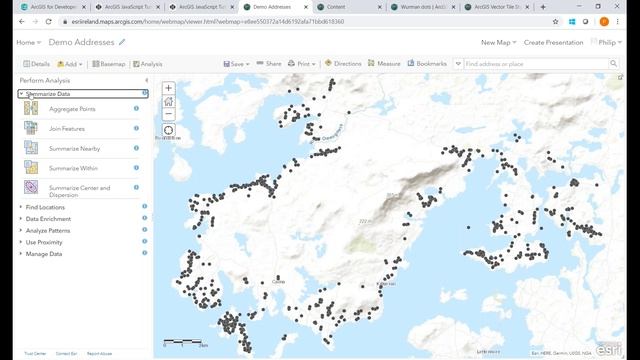The image size is (640, 360).
Task: Expand the Data Enrichment section
Action: (21, 219)
